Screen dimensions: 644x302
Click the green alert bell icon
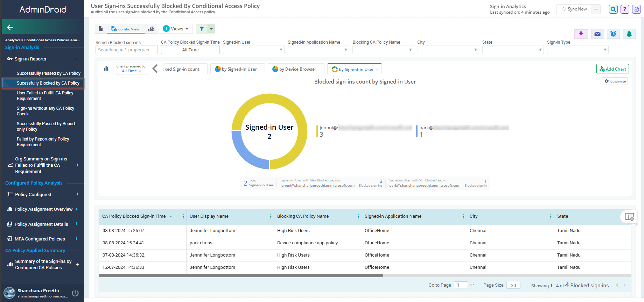629,34
